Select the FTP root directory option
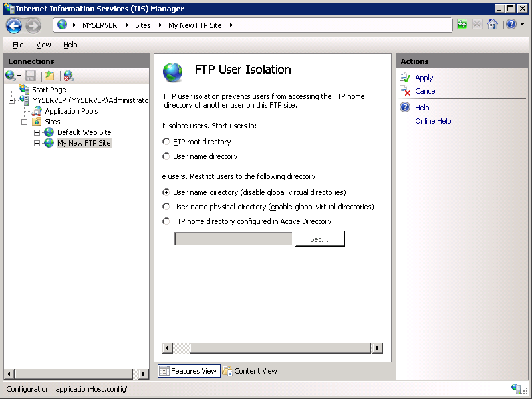532x399 pixels. click(166, 142)
